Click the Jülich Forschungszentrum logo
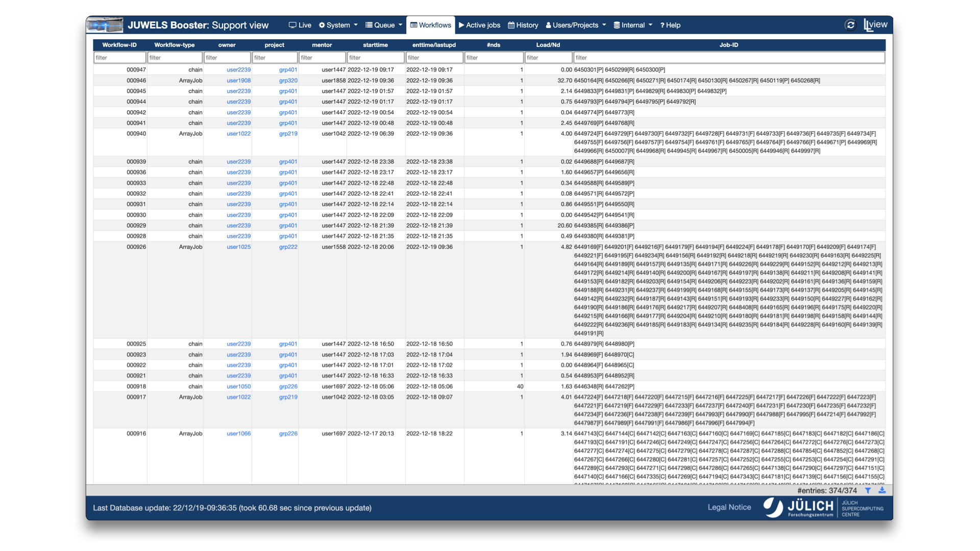 pyautogui.click(x=799, y=508)
